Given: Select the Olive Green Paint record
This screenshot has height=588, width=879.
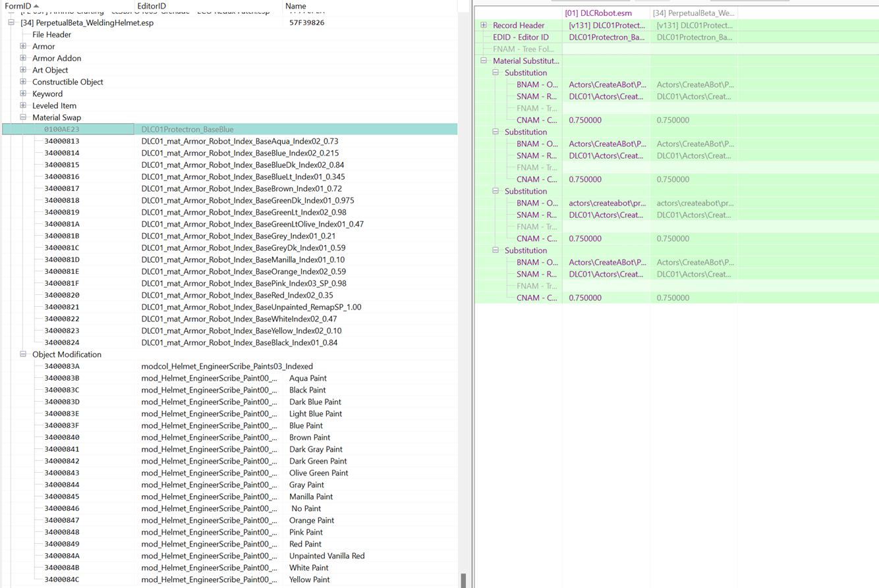Looking at the screenshot, I should (229, 473).
